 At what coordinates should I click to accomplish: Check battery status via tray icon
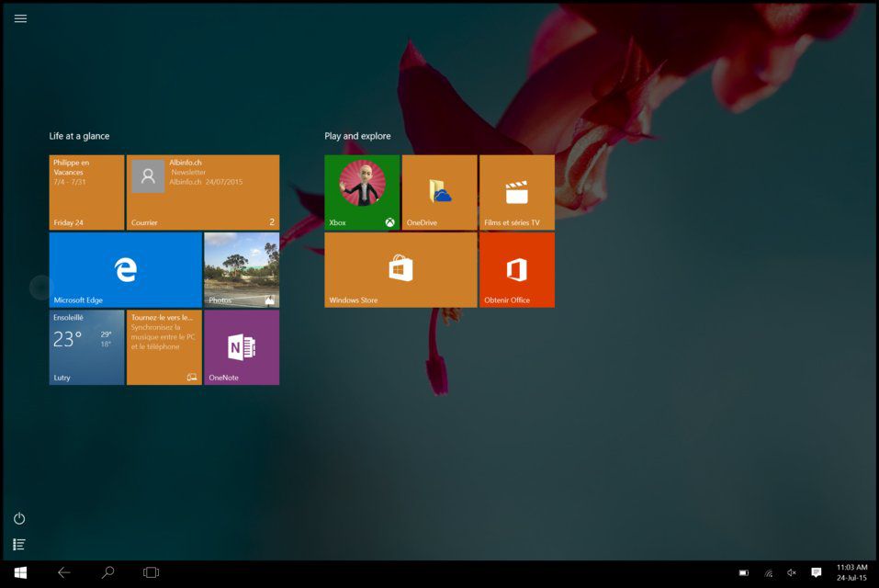(x=745, y=571)
